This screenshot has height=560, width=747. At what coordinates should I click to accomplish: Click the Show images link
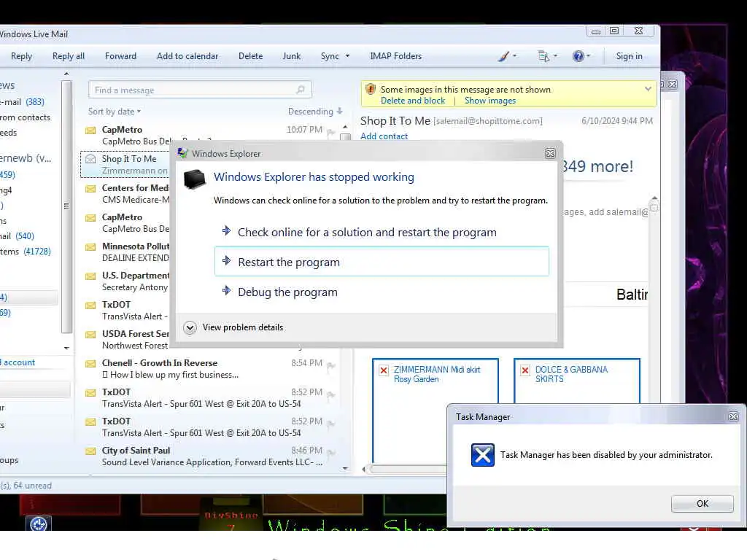pyautogui.click(x=490, y=101)
